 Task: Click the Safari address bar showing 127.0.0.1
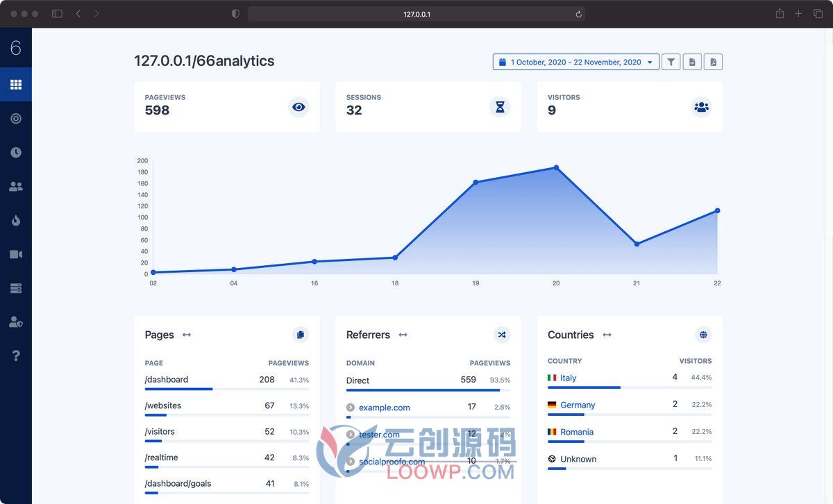click(416, 14)
